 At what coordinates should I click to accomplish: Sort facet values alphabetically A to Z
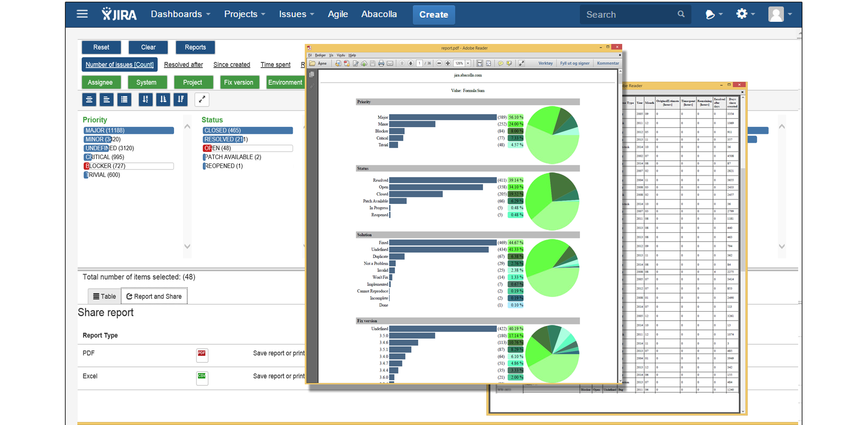coord(145,99)
